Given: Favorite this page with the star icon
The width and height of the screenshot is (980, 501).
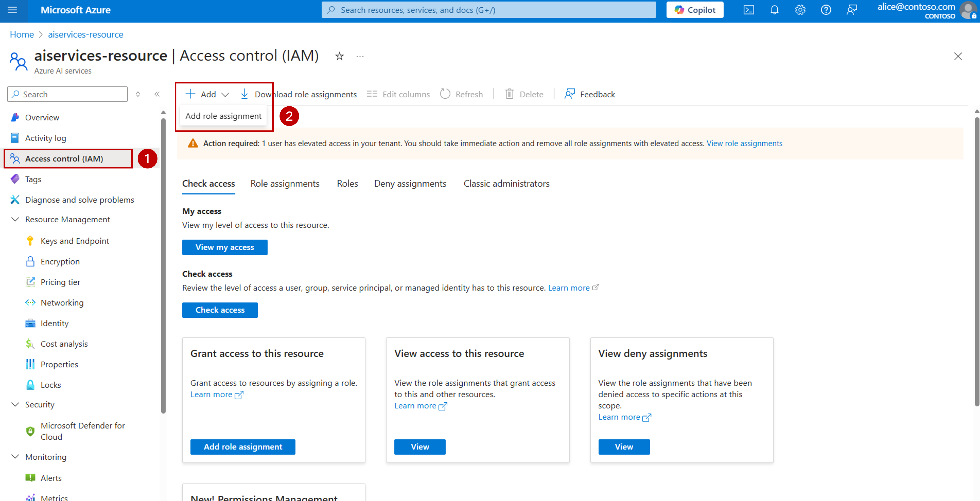Looking at the screenshot, I should [x=339, y=57].
